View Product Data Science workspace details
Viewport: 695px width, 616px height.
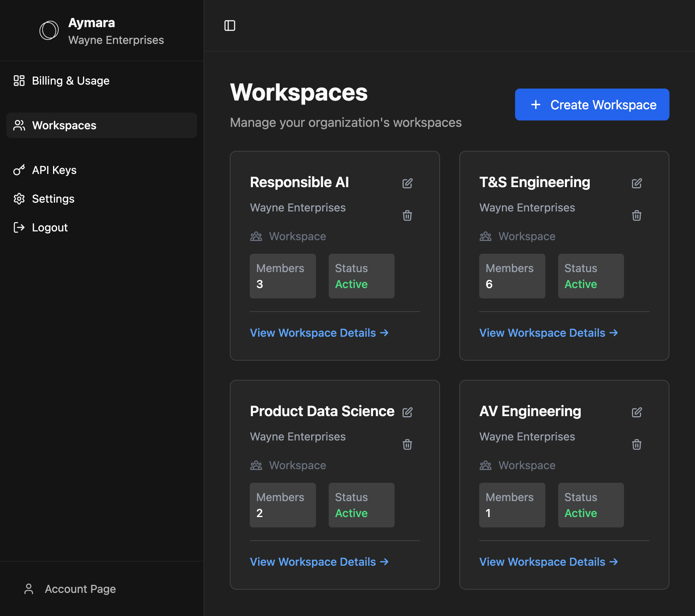319,562
